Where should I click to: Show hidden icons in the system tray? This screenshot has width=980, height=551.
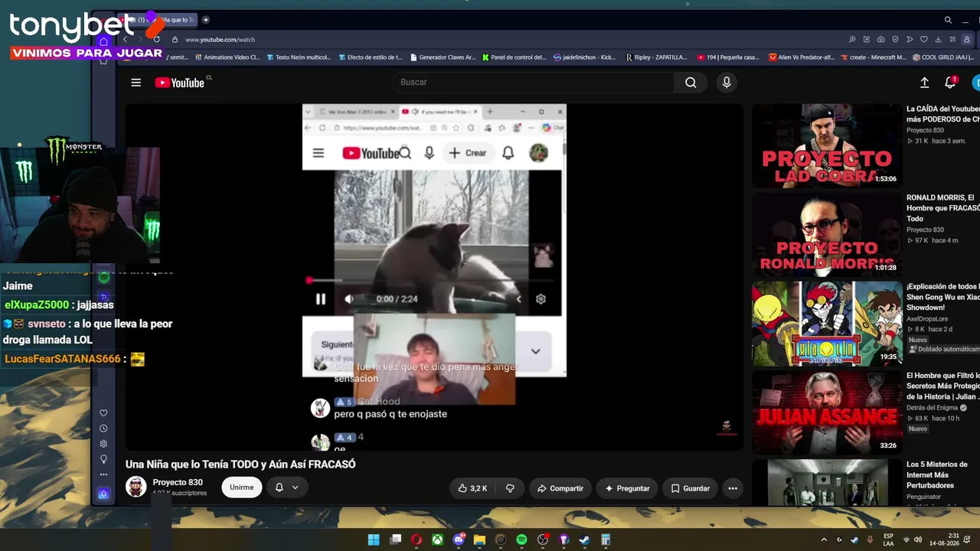tap(824, 540)
